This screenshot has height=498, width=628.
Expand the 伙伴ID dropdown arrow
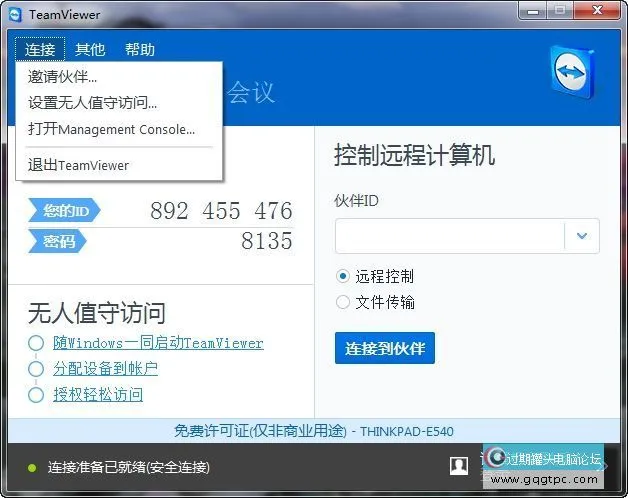click(582, 237)
